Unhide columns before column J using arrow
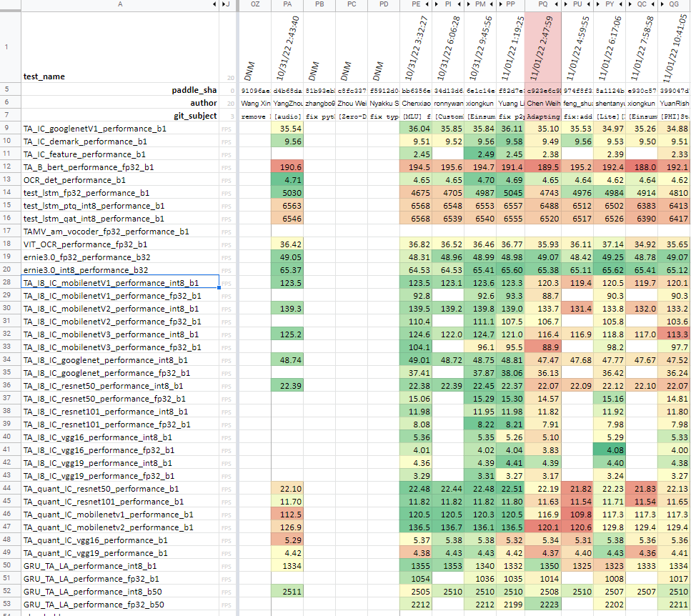Image resolution: width=691 pixels, height=616 pixels. [224, 4]
